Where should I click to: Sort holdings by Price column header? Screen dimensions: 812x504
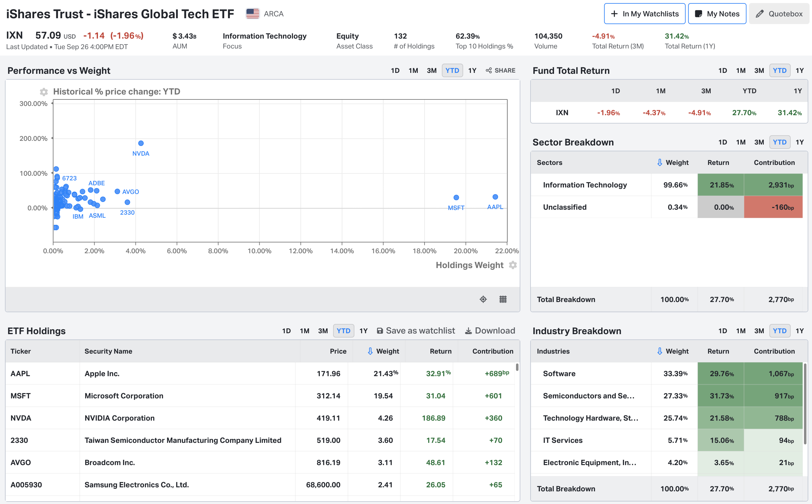pyautogui.click(x=338, y=351)
